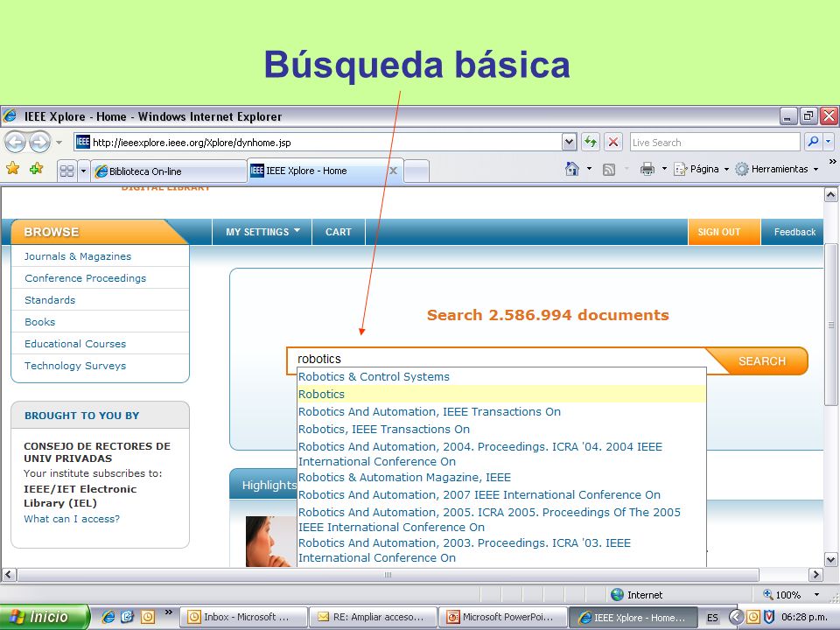Open the MY SETTINGS dropdown
Screen dimensions: 840x630
coord(262,232)
